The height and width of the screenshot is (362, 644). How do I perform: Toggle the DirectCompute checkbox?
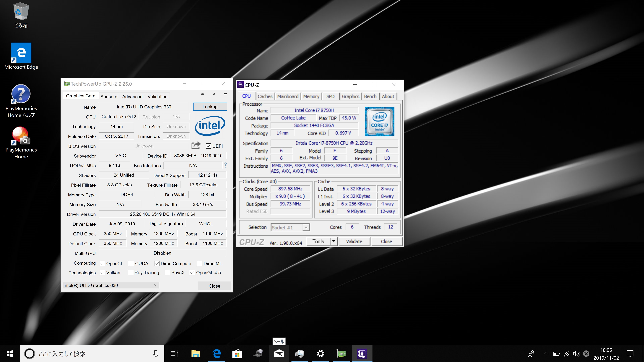[x=157, y=263]
